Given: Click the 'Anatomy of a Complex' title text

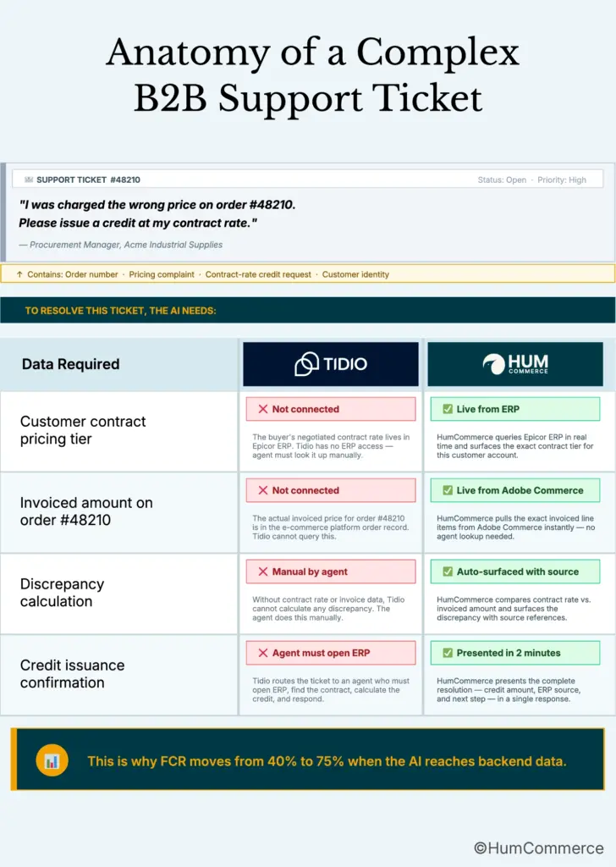Looking at the screenshot, I should [x=312, y=52].
